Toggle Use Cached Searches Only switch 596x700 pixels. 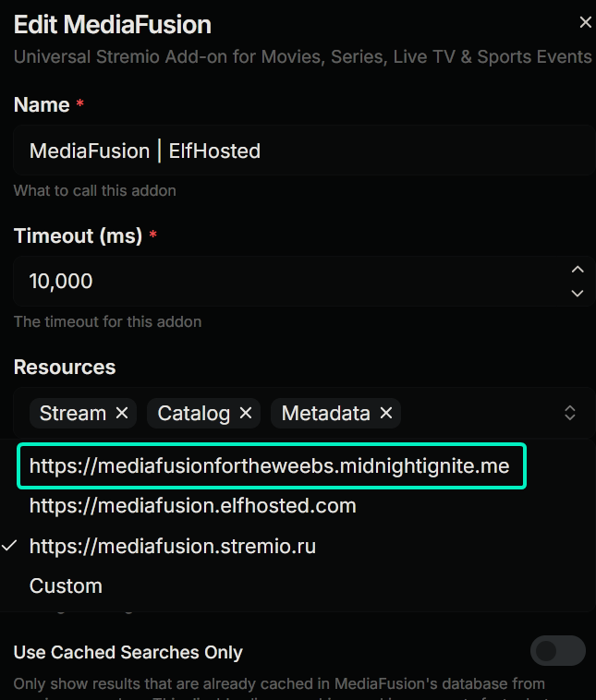(557, 651)
